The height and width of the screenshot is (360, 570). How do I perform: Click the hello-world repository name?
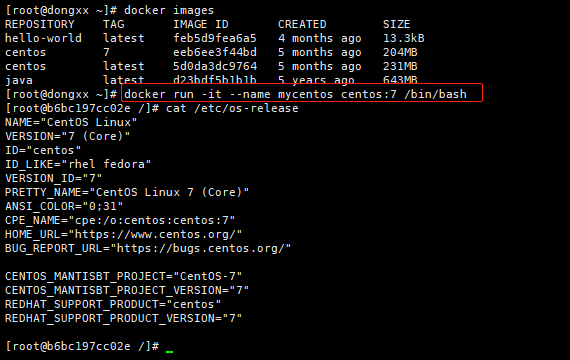43,38
